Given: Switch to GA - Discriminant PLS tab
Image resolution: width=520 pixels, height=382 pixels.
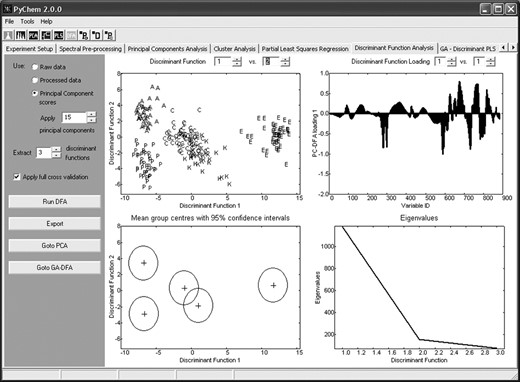Looking at the screenshot, I should coord(468,49).
